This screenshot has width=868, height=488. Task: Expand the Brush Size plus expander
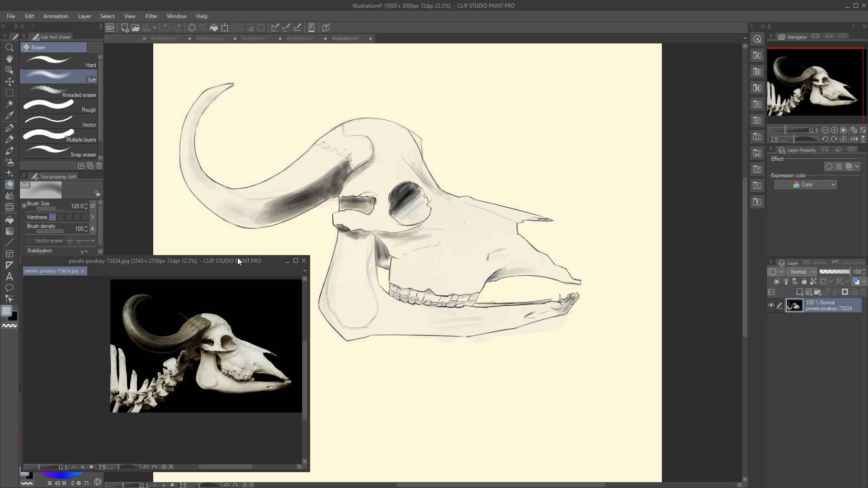(24, 206)
